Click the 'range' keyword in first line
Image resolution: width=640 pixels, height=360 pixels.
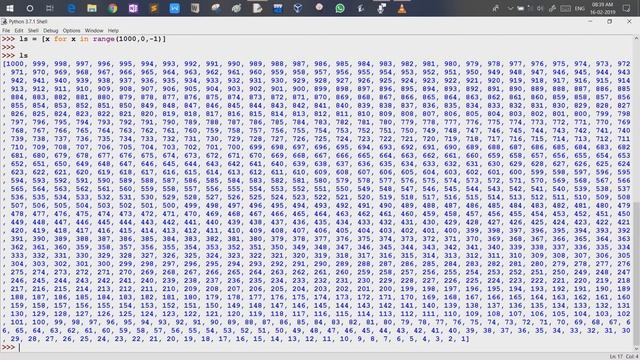point(104,39)
